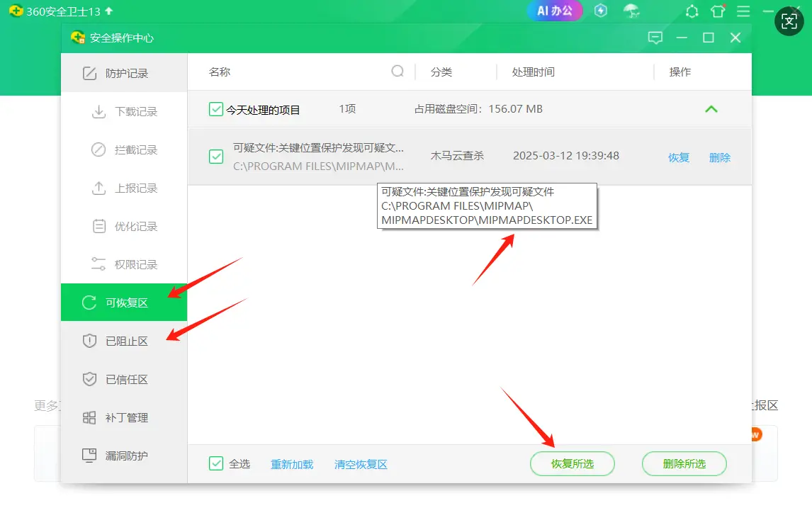This screenshot has height=508, width=812.
Task: Toggle the 全选 checkbox
Action: tap(216, 464)
